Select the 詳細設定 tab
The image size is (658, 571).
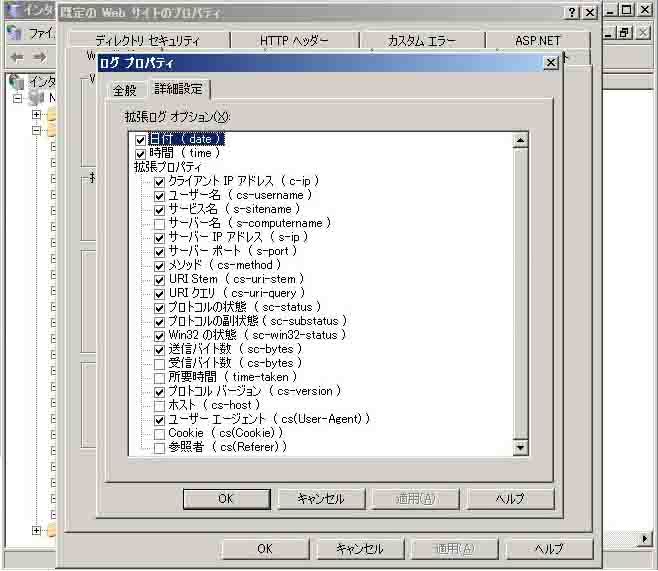click(178, 89)
